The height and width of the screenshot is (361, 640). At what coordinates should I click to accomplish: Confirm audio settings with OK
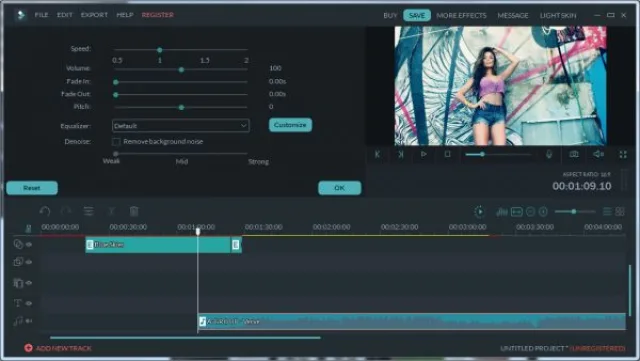click(340, 188)
